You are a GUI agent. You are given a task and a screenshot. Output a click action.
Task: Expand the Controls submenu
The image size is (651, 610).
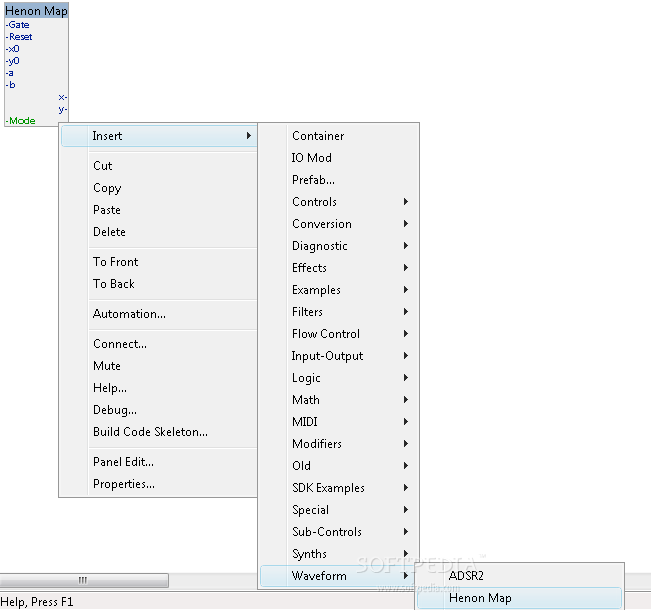[338, 202]
